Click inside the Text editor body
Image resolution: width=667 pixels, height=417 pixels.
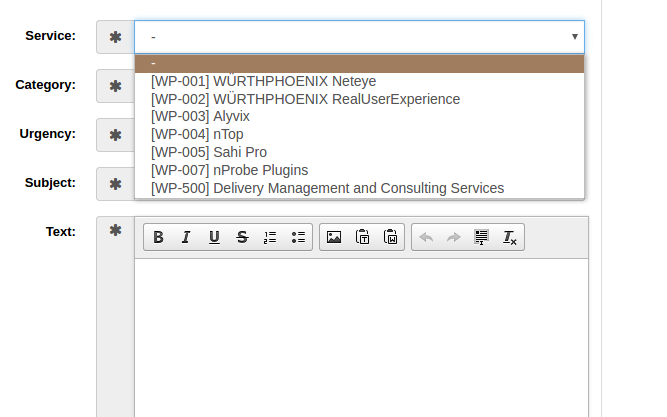coord(362,337)
